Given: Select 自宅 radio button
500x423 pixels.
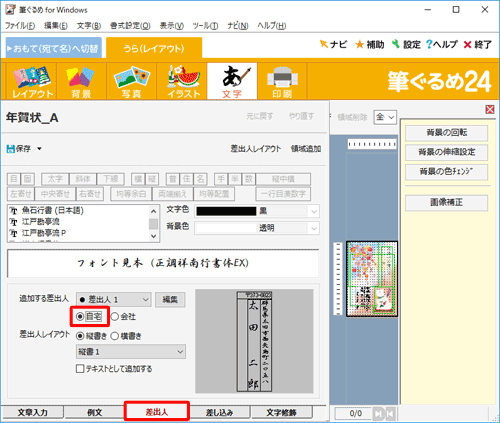Looking at the screenshot, I should click(x=80, y=316).
